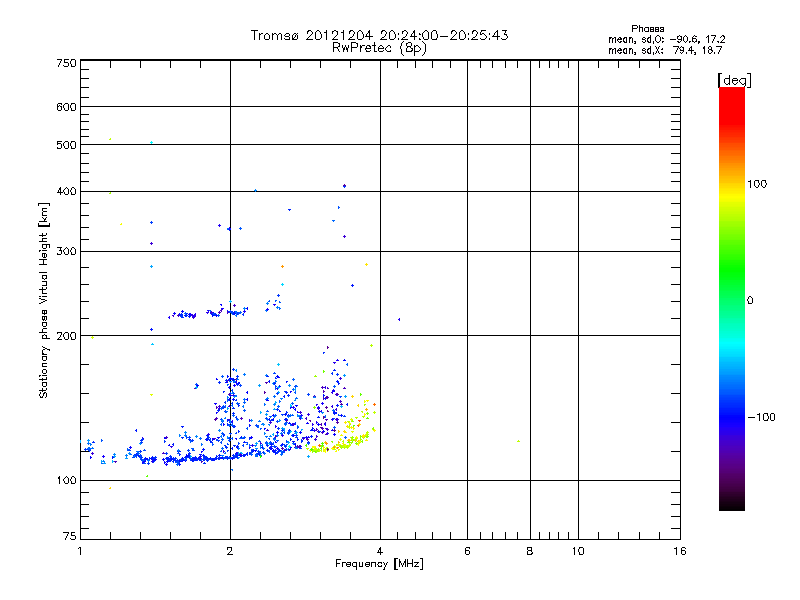This screenshot has width=800, height=600.
Task: Click the x-axis tick label "4"
Action: [380, 551]
